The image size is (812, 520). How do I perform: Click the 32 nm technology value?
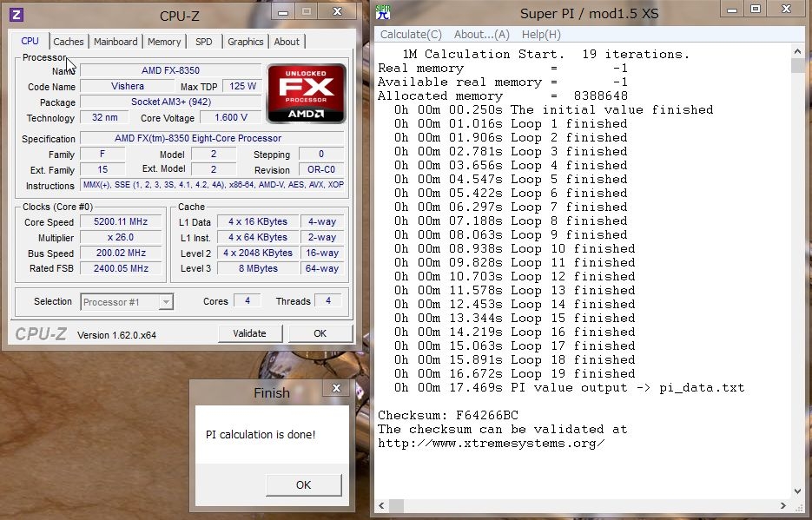(x=104, y=117)
